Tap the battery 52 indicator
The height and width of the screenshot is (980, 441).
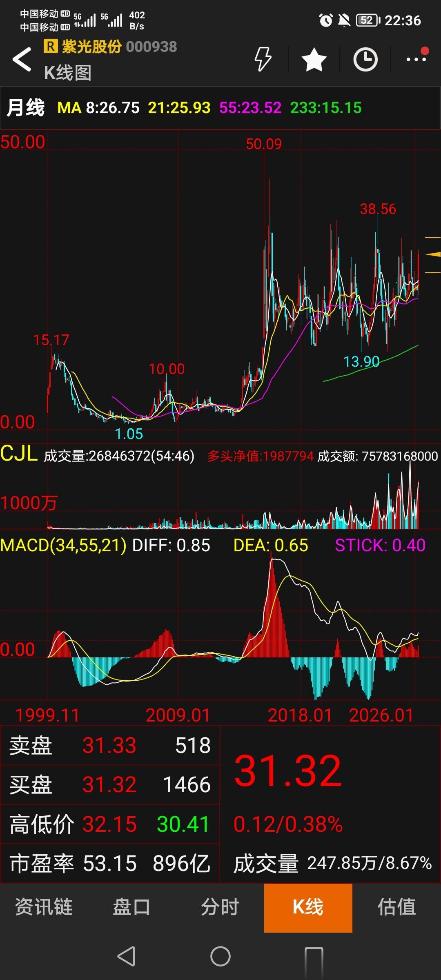point(368,20)
